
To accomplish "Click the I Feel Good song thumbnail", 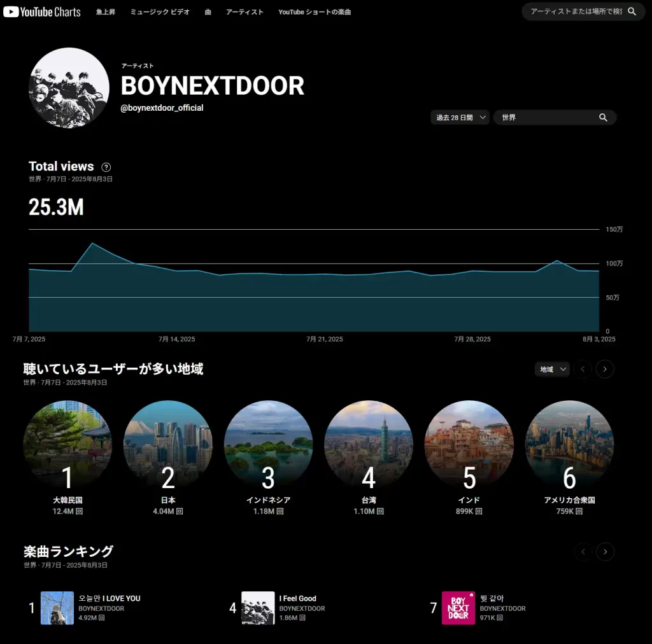I will tap(258, 608).
